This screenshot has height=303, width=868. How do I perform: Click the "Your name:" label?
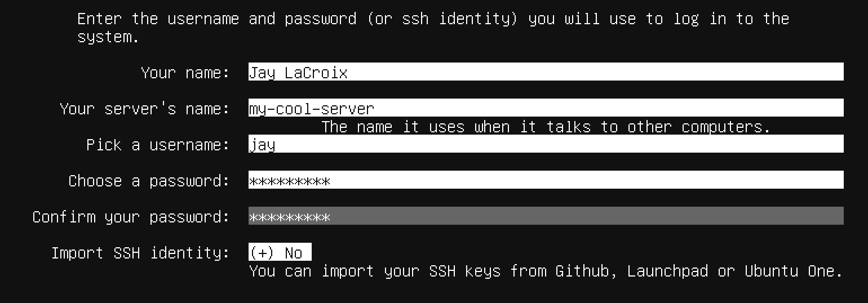[185, 73]
